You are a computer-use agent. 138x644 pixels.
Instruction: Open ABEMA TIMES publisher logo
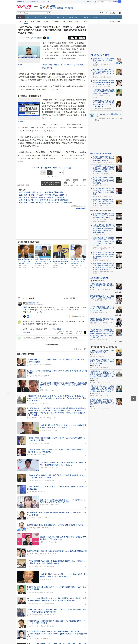(77, 38)
